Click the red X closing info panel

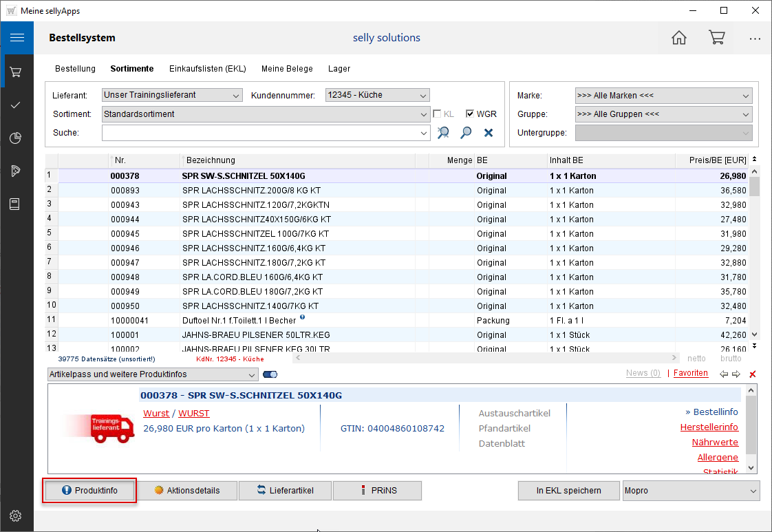pos(752,374)
